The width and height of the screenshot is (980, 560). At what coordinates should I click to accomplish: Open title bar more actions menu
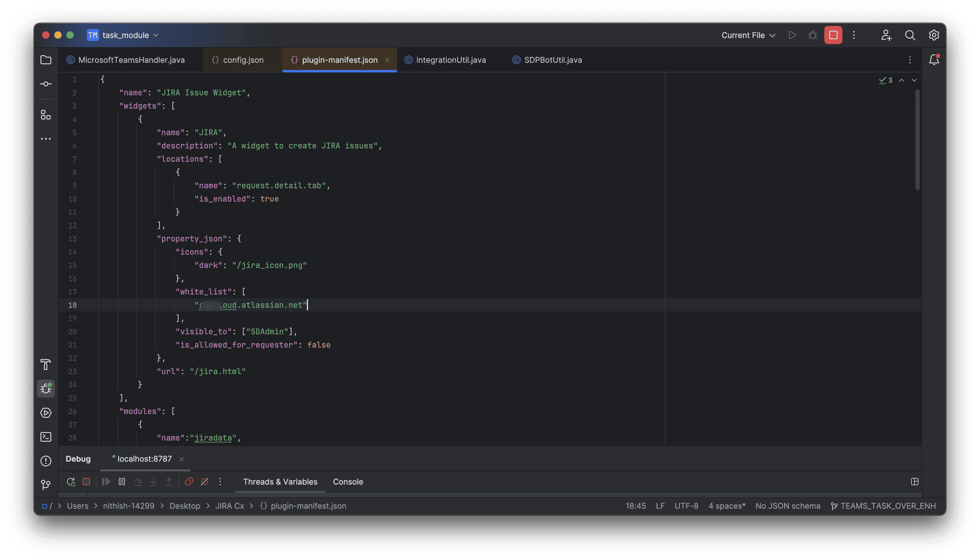854,35
